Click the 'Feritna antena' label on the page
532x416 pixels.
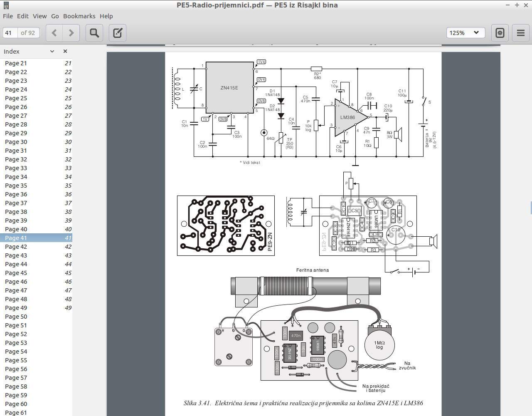point(313,270)
